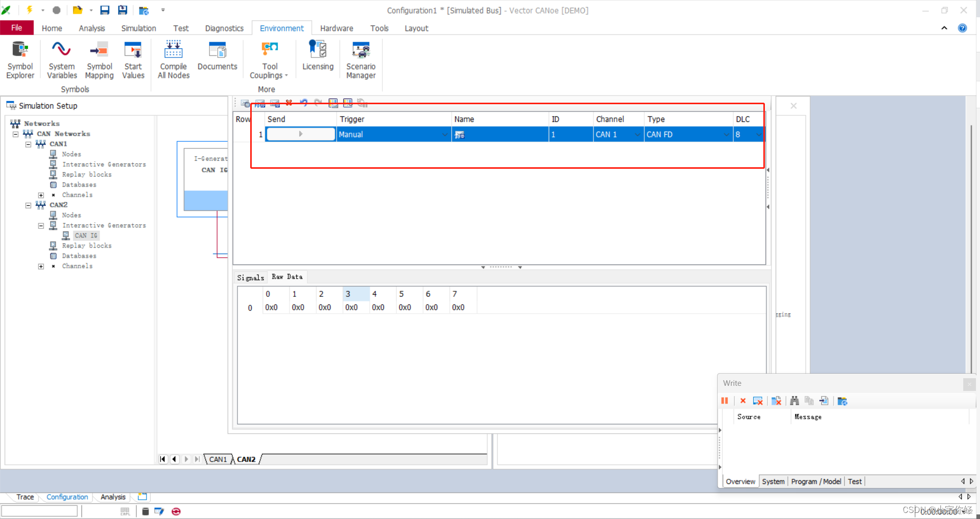
Task: Open the DLC dropdown showing 8
Action: click(759, 135)
